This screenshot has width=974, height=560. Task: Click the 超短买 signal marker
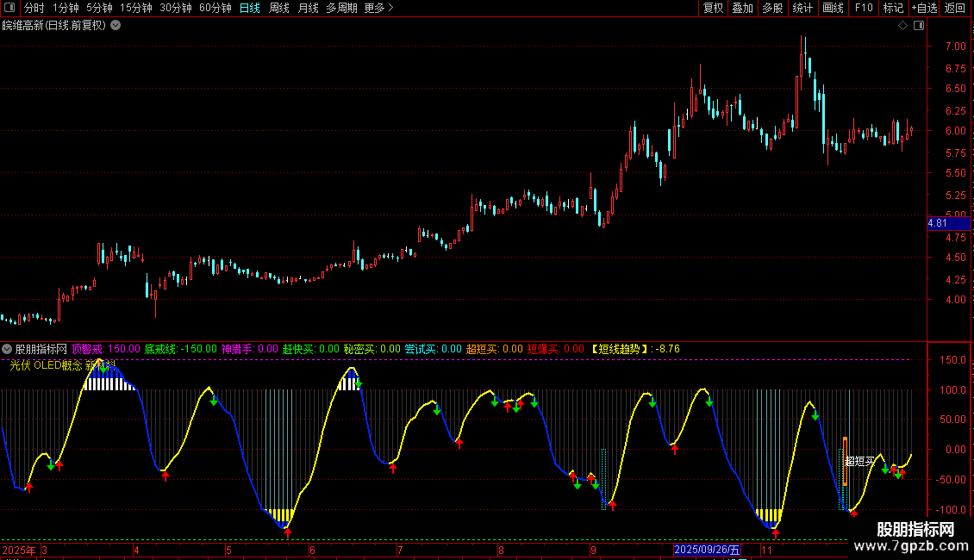[859, 461]
